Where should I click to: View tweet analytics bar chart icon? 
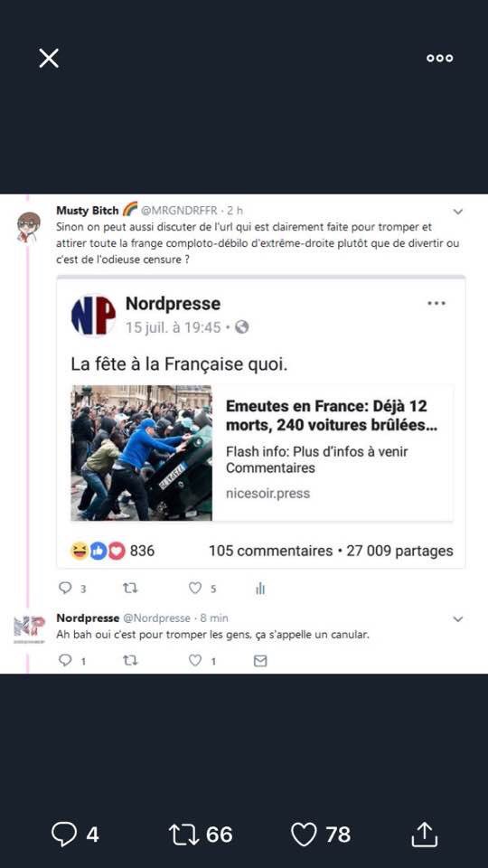click(x=260, y=589)
